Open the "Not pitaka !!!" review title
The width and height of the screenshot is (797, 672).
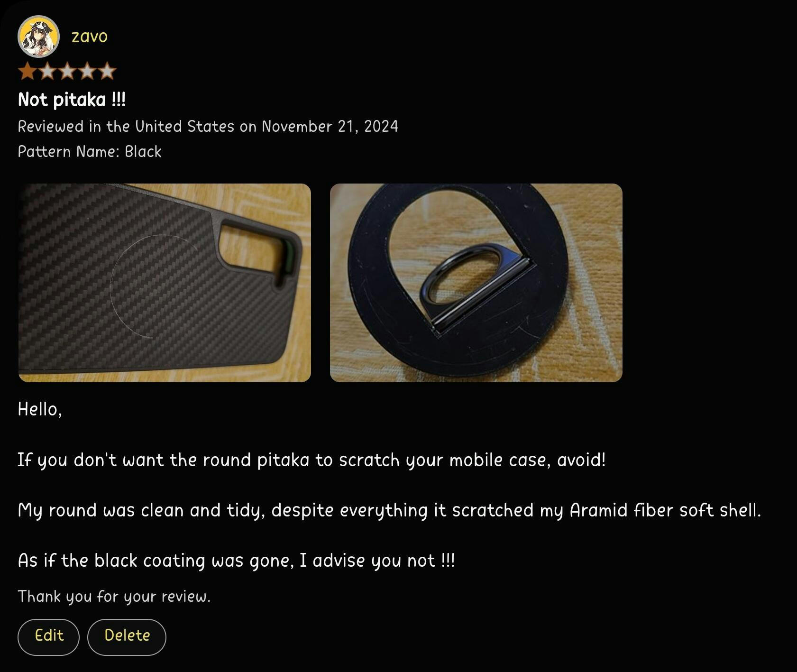[x=72, y=100]
